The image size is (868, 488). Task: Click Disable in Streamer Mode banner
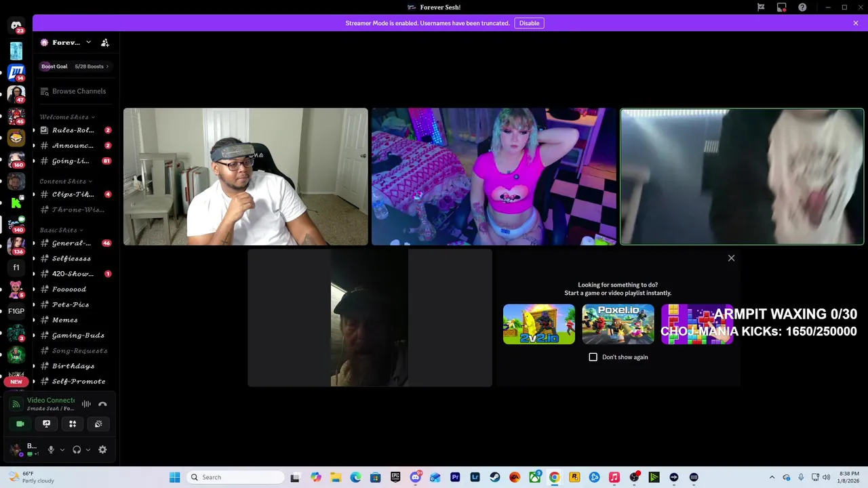(529, 23)
